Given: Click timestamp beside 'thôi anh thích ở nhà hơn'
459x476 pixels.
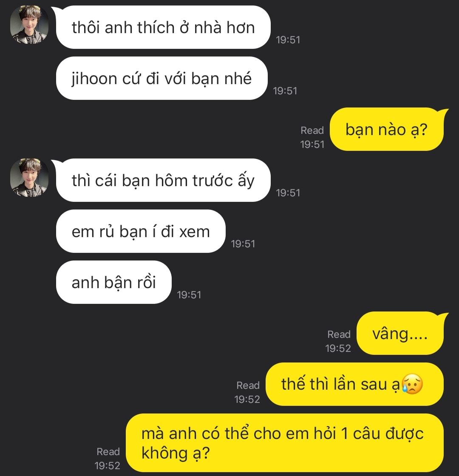Looking at the screenshot, I should point(288,40).
